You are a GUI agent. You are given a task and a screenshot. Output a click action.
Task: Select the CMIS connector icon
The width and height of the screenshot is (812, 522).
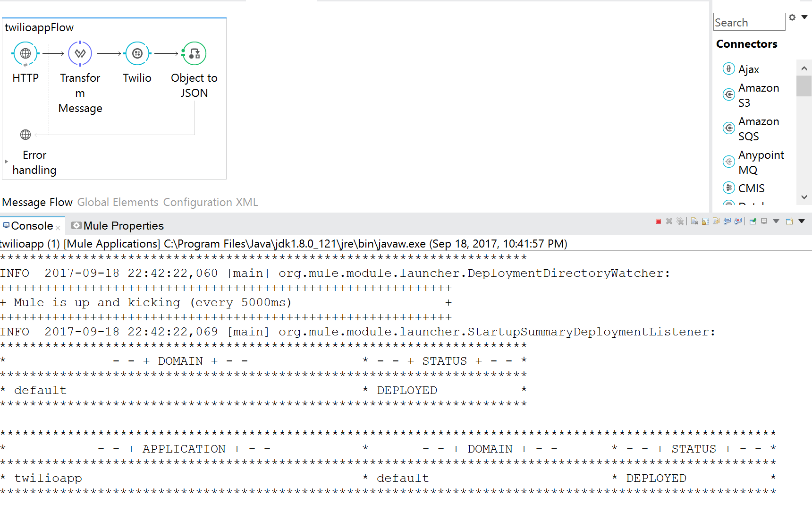tap(729, 188)
